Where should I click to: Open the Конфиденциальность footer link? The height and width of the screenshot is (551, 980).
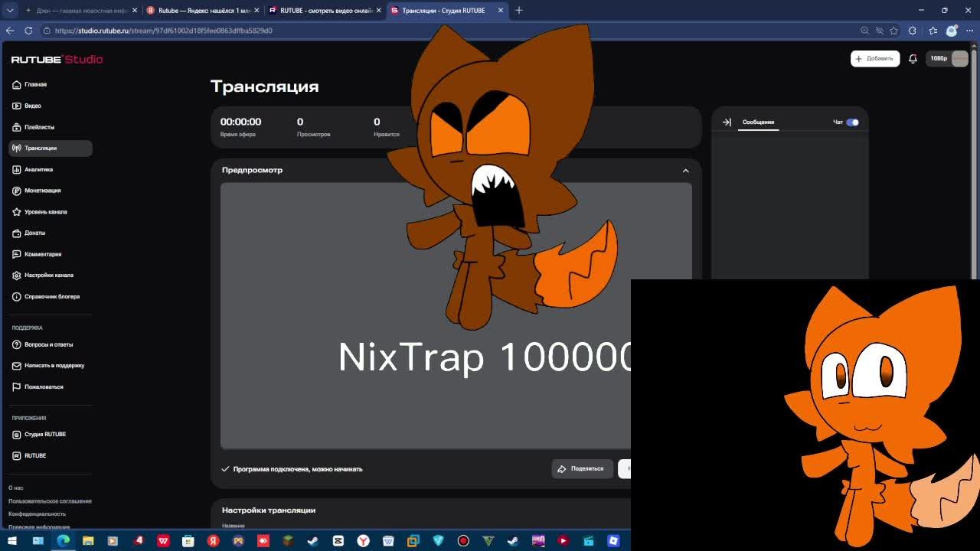37,514
